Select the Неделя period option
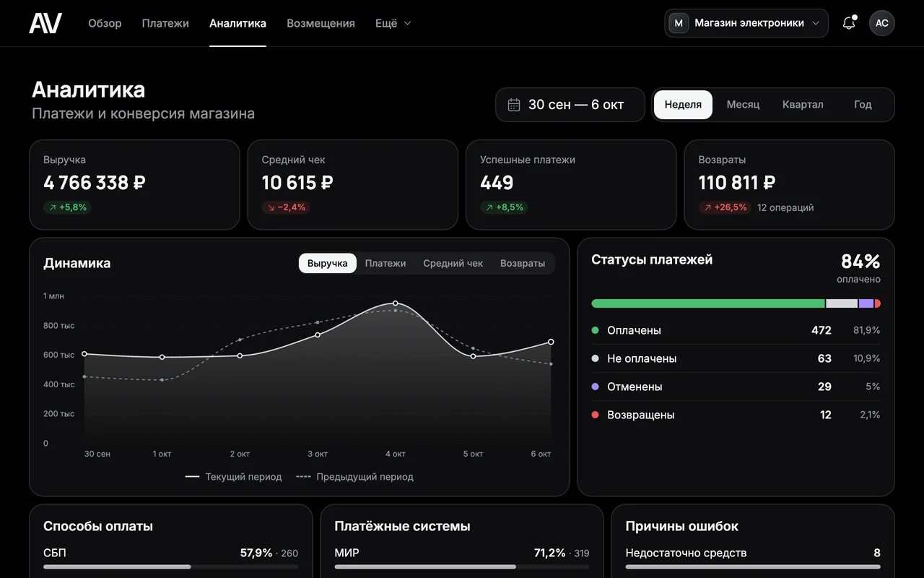Screen dimensions: 924x578 683,105
